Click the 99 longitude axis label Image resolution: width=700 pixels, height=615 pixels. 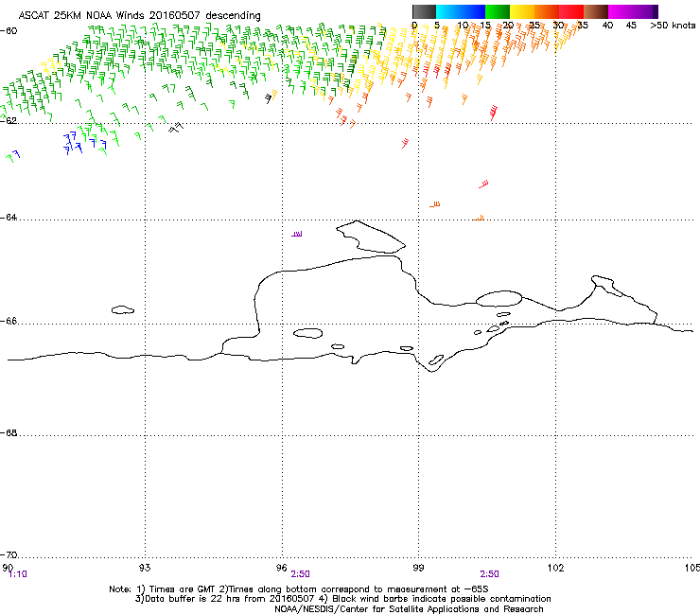coord(418,568)
